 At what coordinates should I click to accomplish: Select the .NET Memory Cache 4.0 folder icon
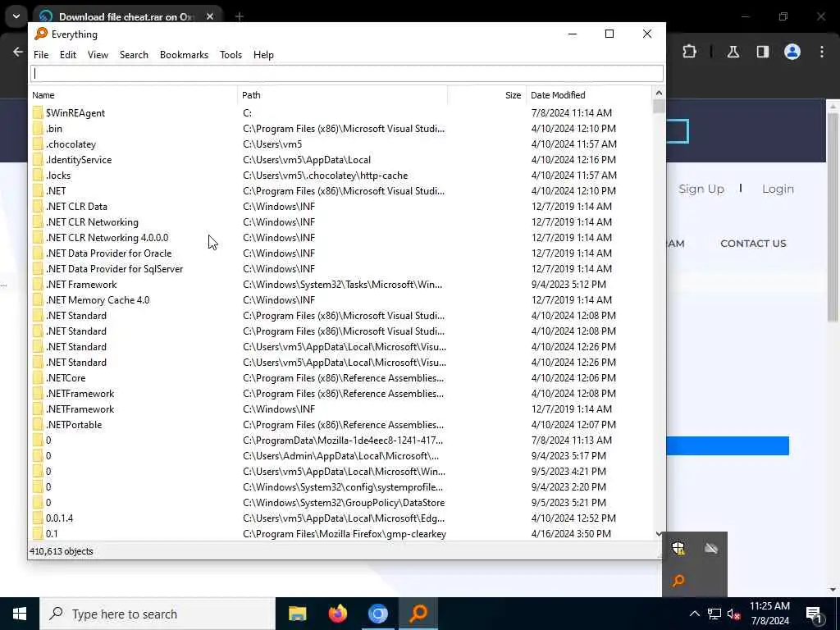38,299
